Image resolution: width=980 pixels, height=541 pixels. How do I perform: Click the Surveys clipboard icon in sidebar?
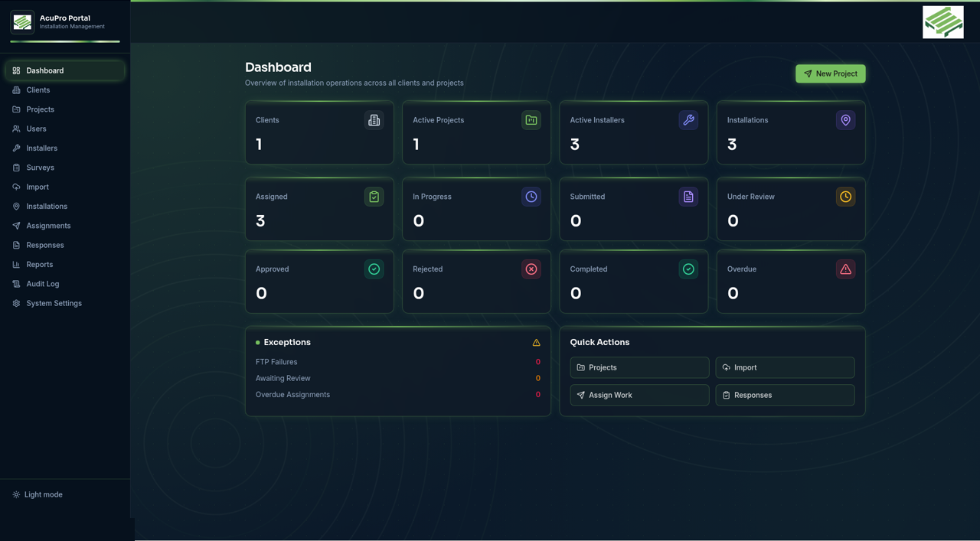click(x=16, y=168)
